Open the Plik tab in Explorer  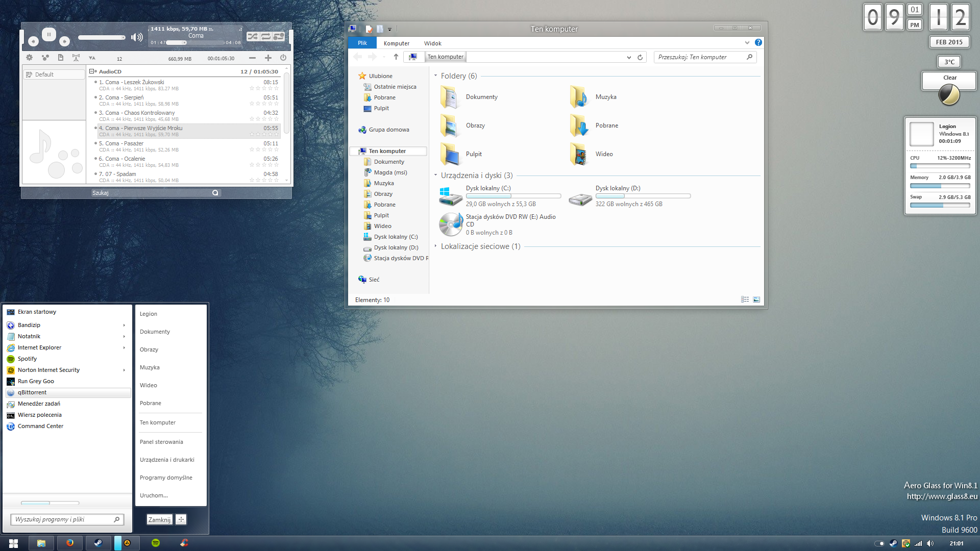(x=362, y=43)
